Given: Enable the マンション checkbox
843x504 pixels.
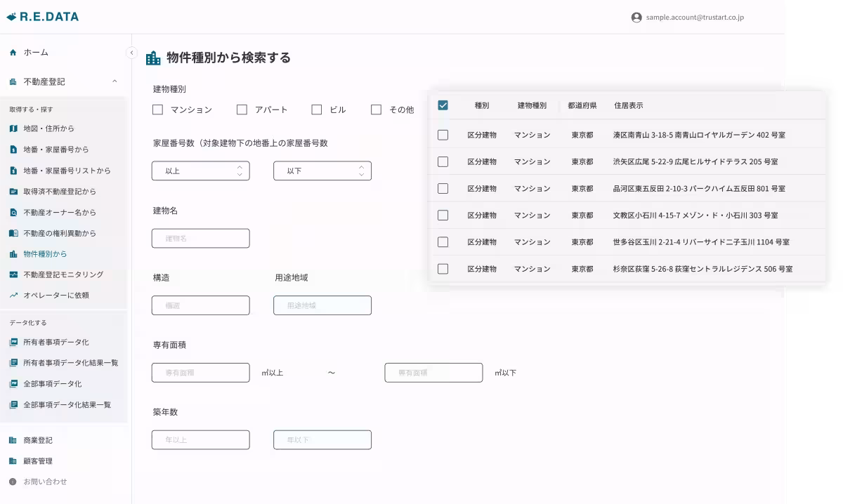Looking at the screenshot, I should coord(157,110).
